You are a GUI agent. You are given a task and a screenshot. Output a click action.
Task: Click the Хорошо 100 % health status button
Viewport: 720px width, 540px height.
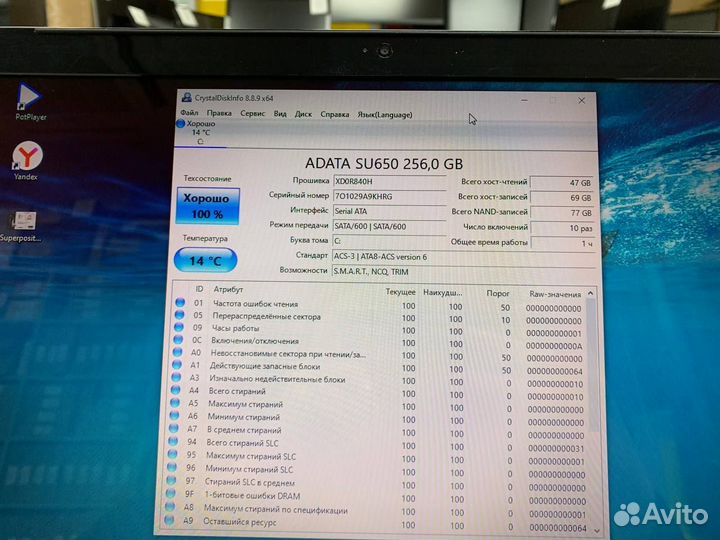click(208, 206)
